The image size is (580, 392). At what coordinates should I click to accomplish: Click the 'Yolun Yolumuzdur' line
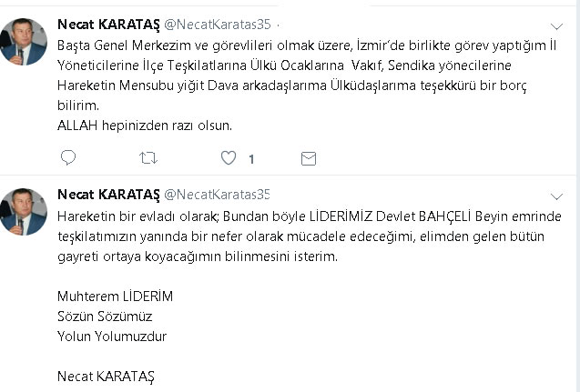pos(112,337)
